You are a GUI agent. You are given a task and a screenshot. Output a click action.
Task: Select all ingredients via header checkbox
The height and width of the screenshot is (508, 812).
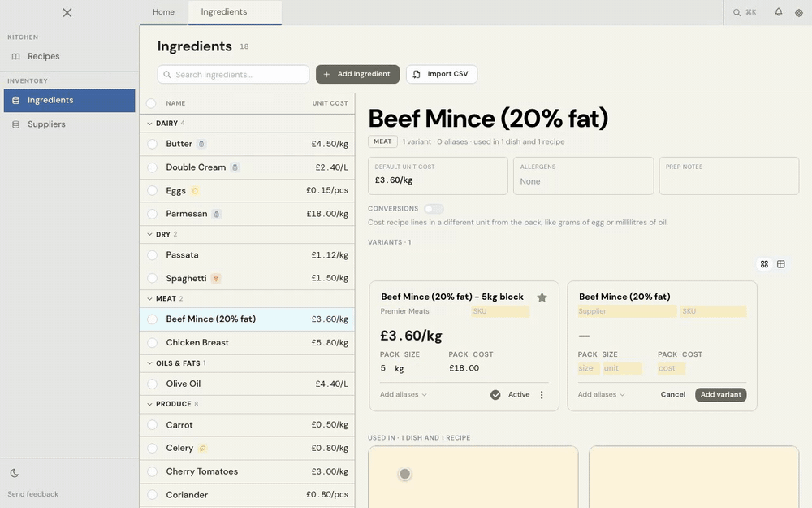pos(151,103)
